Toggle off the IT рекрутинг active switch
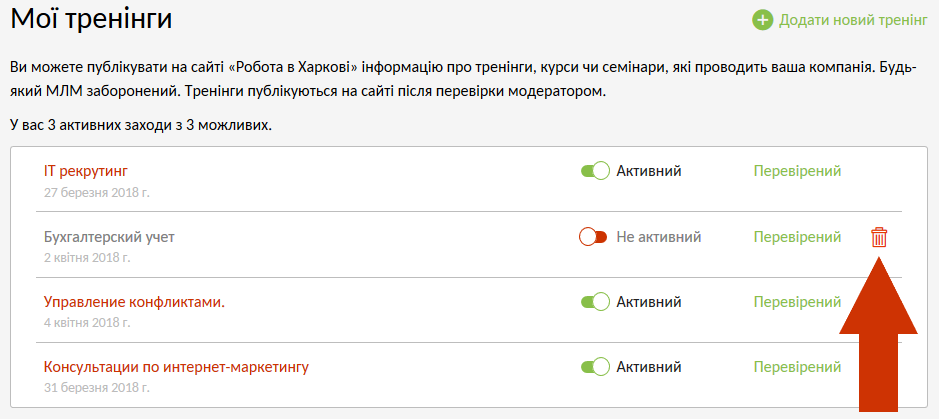 coord(595,171)
